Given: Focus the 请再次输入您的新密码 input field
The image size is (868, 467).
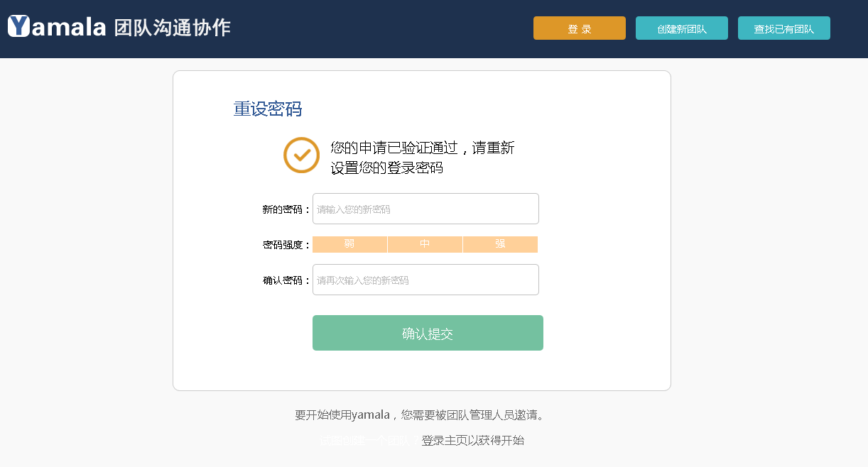Looking at the screenshot, I should click(425, 280).
